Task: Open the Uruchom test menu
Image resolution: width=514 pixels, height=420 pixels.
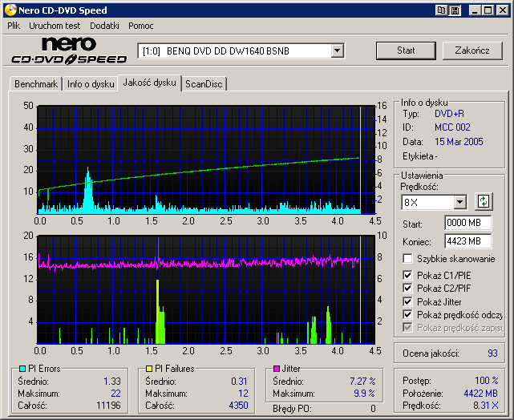Action: pyautogui.click(x=55, y=26)
